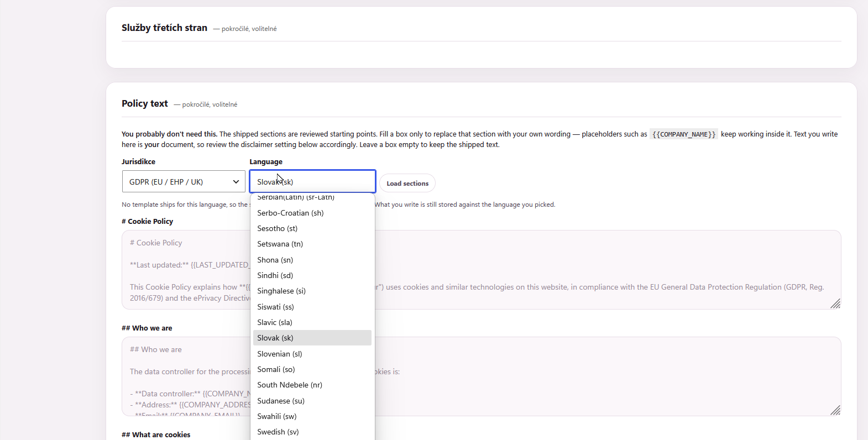868x440 pixels.
Task: Pick Siswati (ss) language option
Action: [x=312, y=307]
